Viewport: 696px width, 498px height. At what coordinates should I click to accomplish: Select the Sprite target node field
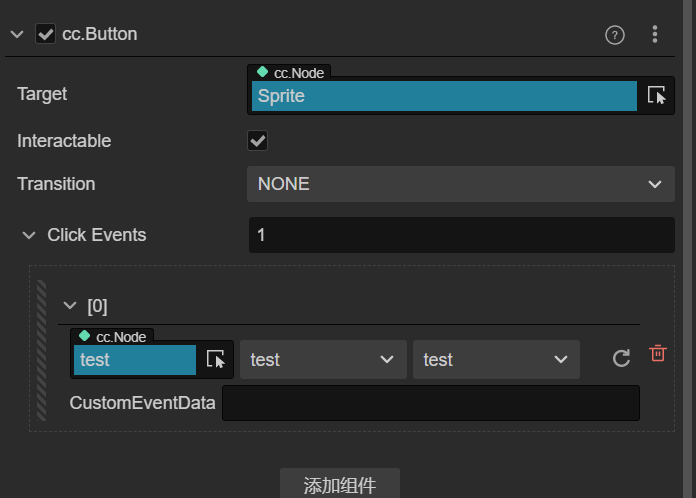(444, 96)
